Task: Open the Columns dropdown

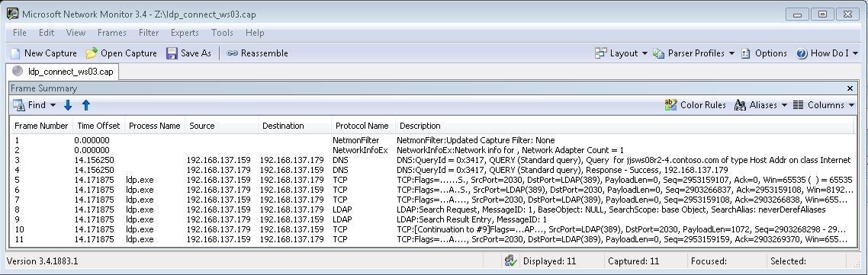Action: (823, 105)
